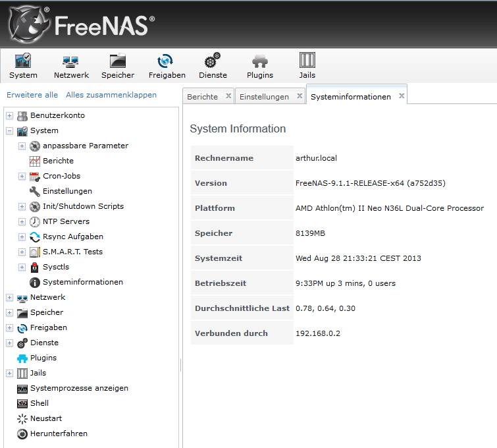Click the Berichte chart icon in tree

click(34, 161)
